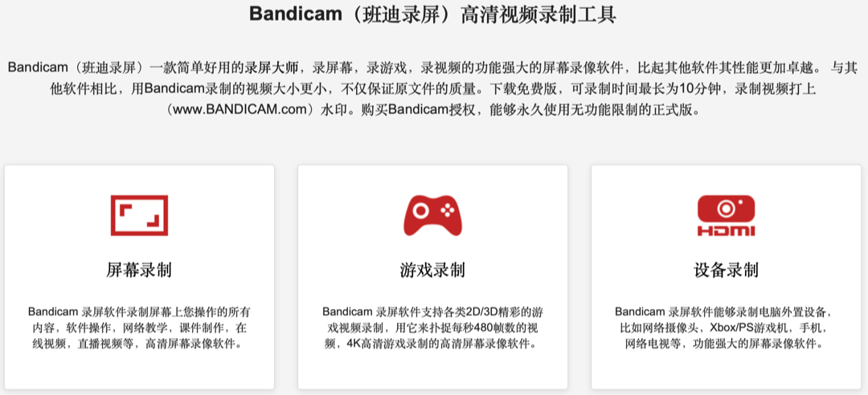Open the 游戏录制 heading
Screen dimensions: 868x395
[432, 270]
